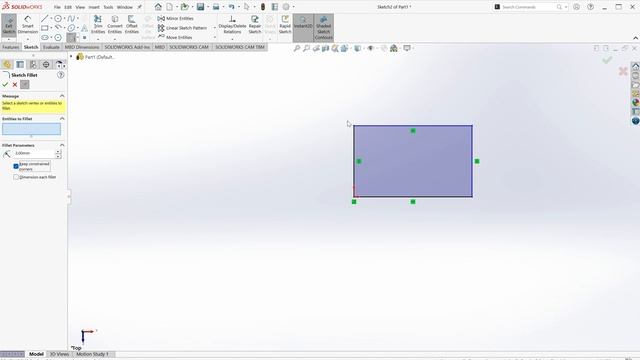The width and height of the screenshot is (640, 360).
Task: Click the Convert Entities tool
Action: pyautogui.click(x=115, y=25)
